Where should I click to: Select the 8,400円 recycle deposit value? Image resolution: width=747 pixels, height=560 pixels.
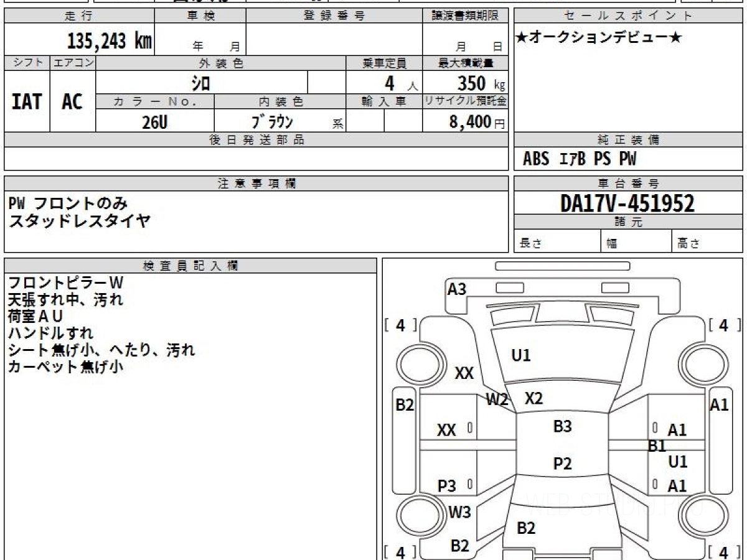click(477, 122)
